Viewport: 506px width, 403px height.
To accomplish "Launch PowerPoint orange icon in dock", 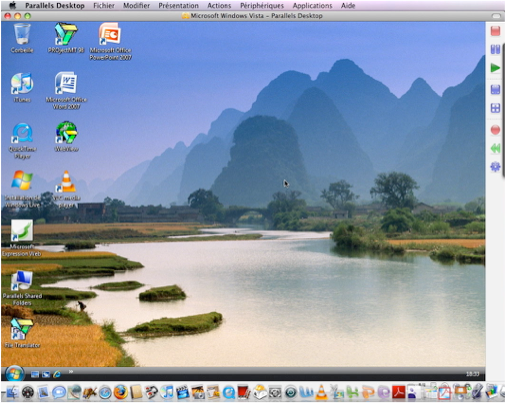I will pos(368,392).
